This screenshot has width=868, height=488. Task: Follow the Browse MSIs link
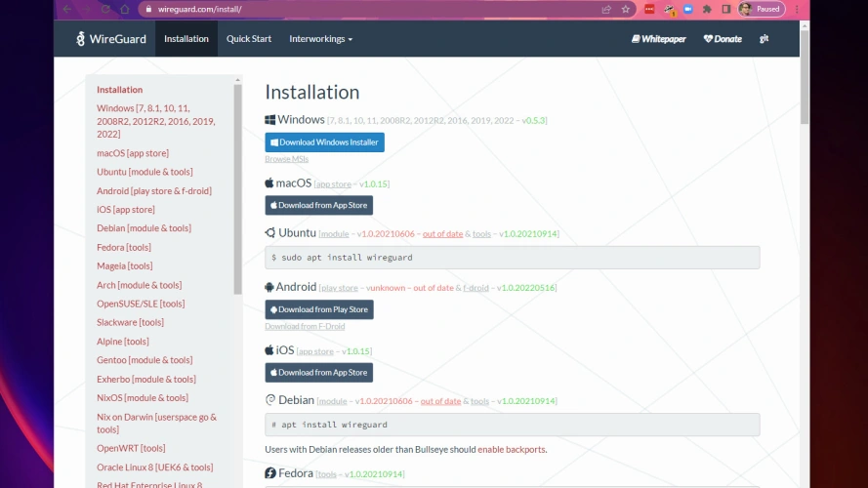click(284, 158)
